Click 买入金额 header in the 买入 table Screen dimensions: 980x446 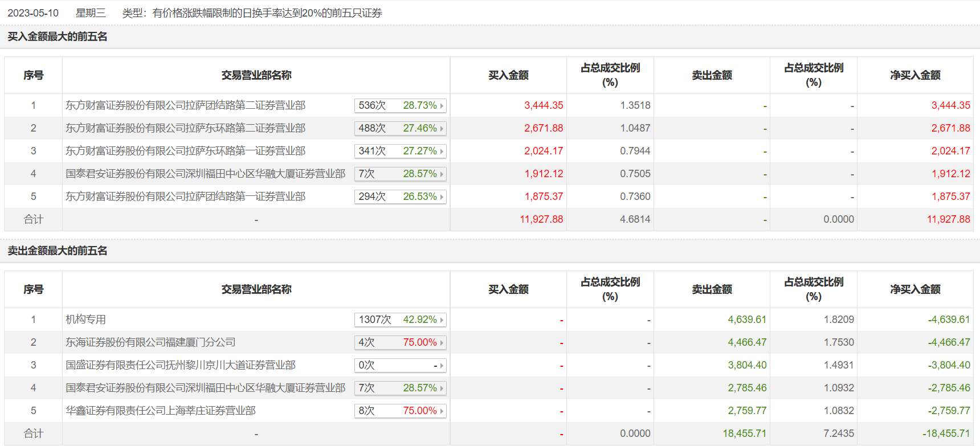coord(509,75)
